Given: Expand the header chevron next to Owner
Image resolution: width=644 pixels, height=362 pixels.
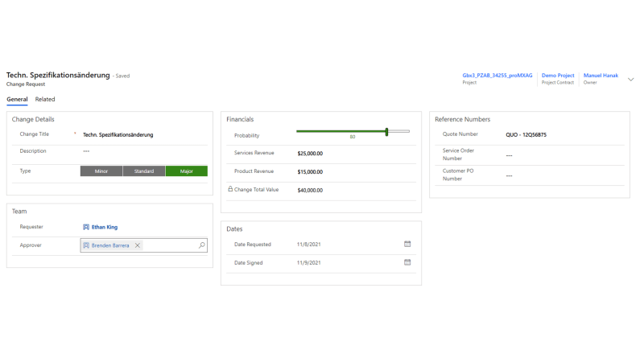Looking at the screenshot, I should tap(630, 79).
